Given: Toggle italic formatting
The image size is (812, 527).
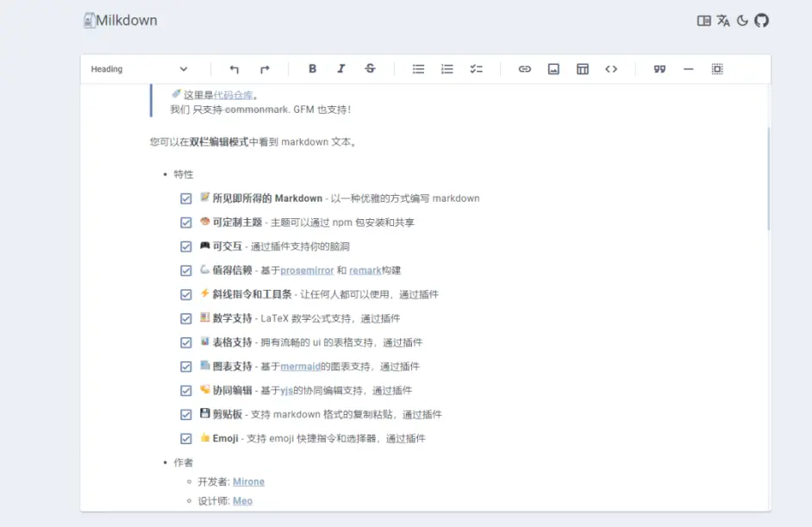Looking at the screenshot, I should click(x=340, y=69).
